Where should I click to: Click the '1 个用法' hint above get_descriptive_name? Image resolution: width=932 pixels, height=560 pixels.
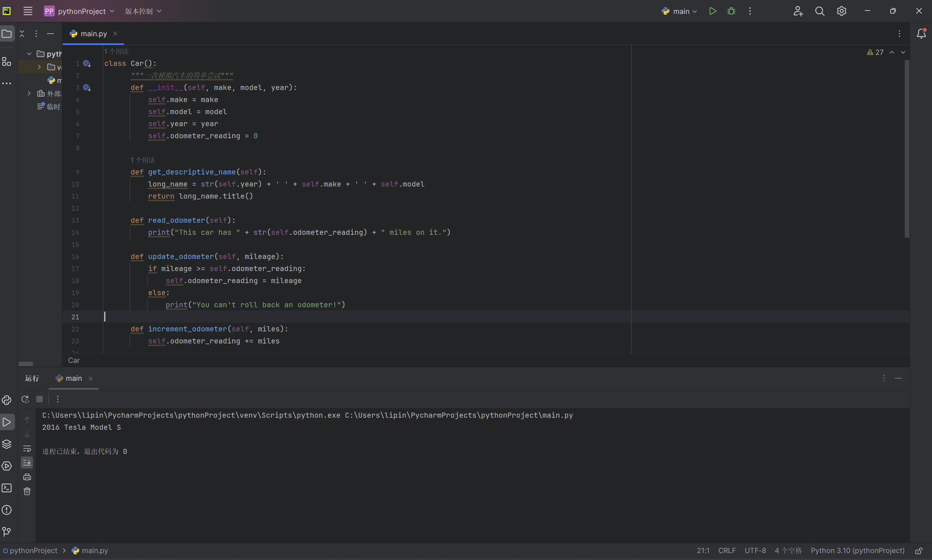point(143,160)
